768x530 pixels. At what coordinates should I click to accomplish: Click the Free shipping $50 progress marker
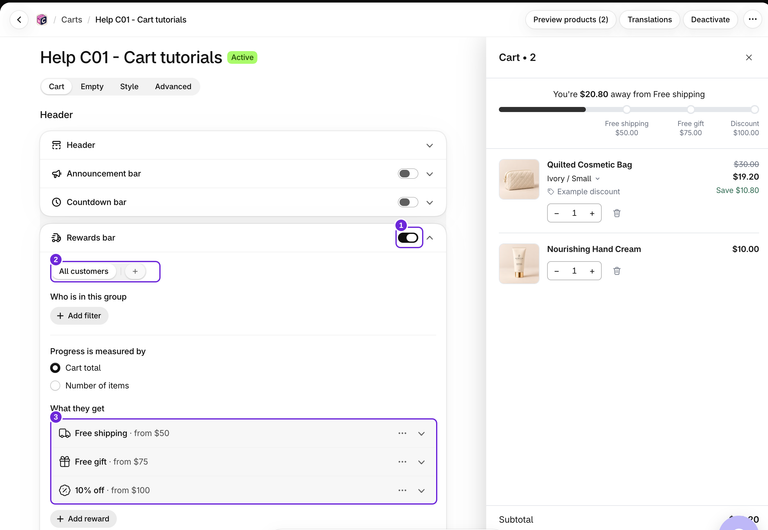(626, 109)
